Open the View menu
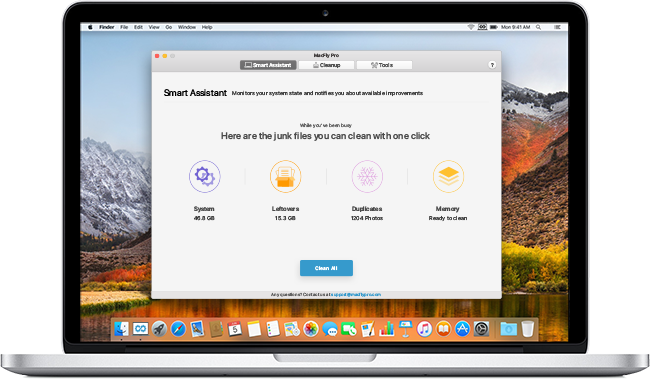 pos(154,27)
